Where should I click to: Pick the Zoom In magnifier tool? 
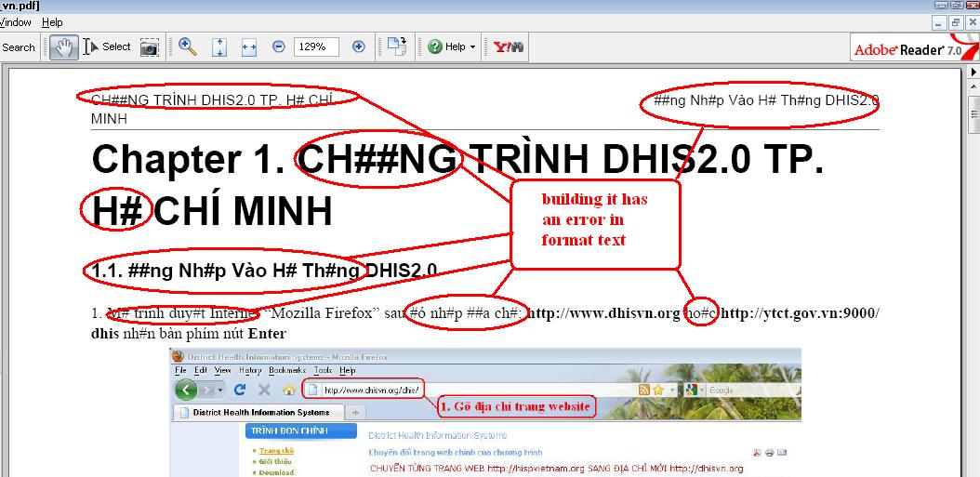(x=188, y=46)
